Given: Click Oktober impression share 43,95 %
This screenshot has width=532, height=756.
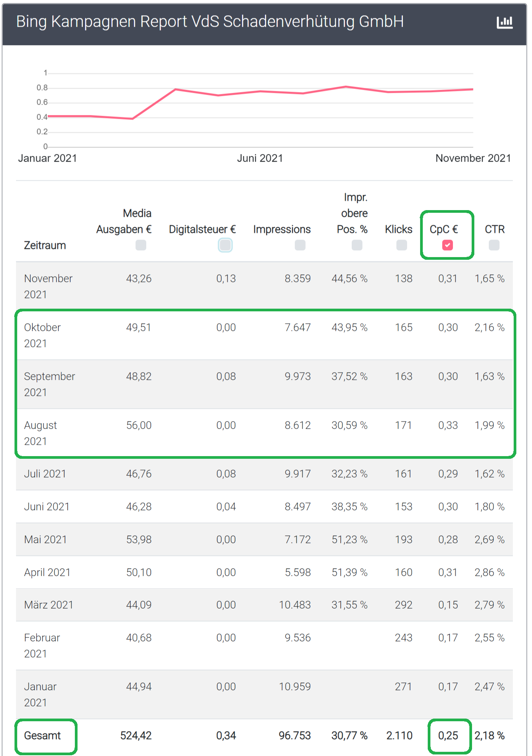Looking at the screenshot, I should click(349, 327).
